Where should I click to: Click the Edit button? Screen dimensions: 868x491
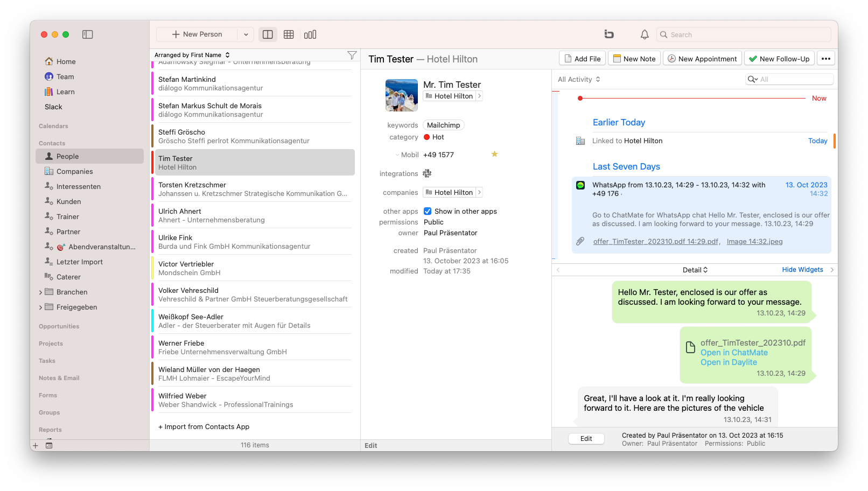coord(586,439)
